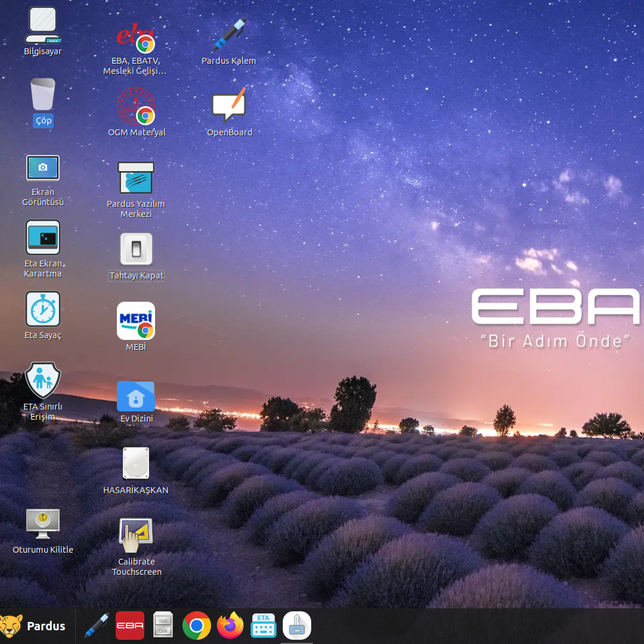
Task: Click the Oturumu Kilitle lock session icon
Action: point(43,524)
